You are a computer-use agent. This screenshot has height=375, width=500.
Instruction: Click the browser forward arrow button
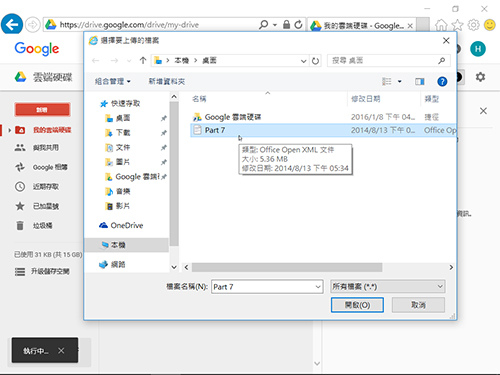(33, 25)
